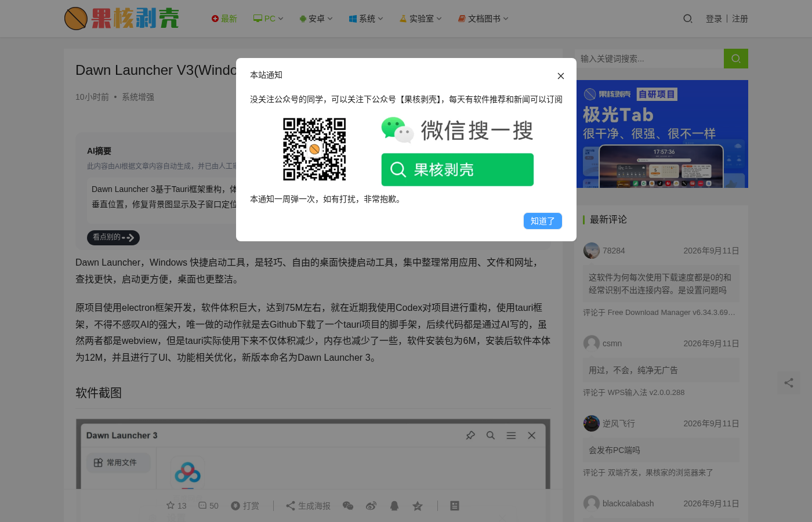Click the avatar of user blackcalabash

(x=592, y=503)
